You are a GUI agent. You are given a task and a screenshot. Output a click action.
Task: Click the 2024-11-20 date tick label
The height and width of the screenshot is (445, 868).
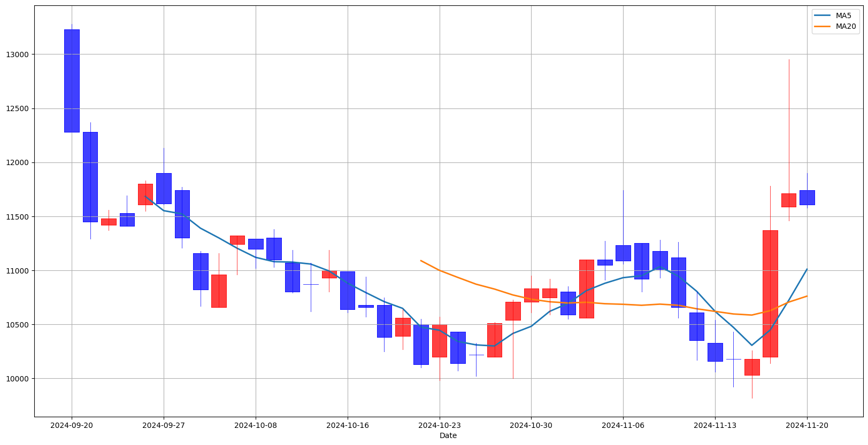coord(807,425)
